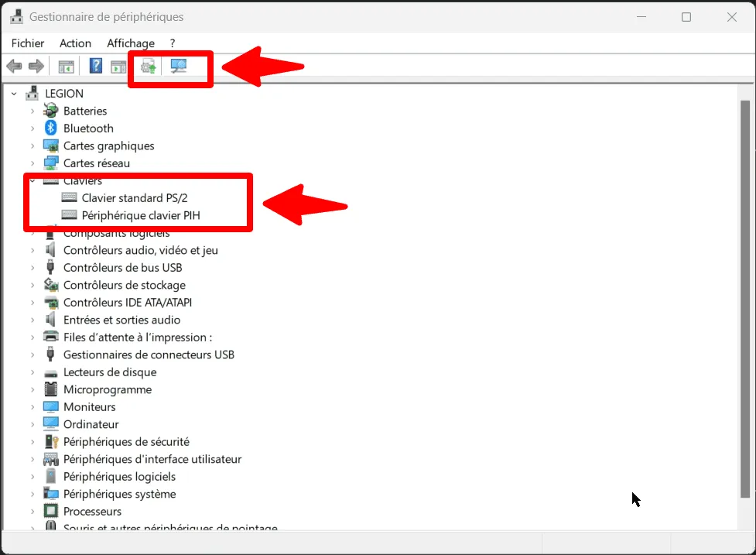Collapse the LEGION root node

tap(14, 94)
